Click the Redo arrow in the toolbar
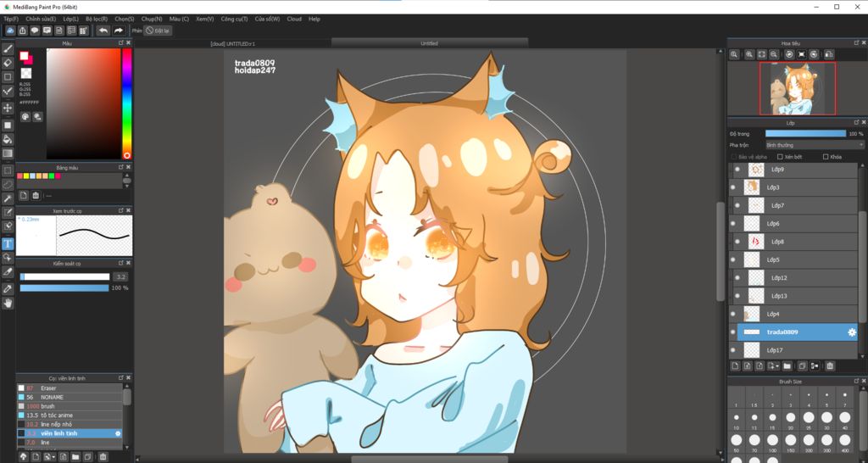Viewport: 868px width, 463px height. pos(119,31)
